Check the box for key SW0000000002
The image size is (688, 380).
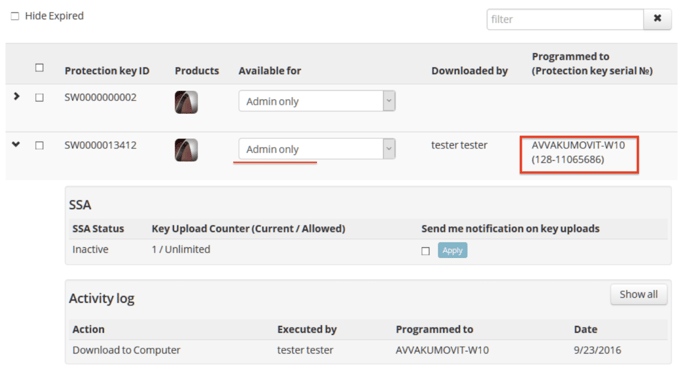39,97
